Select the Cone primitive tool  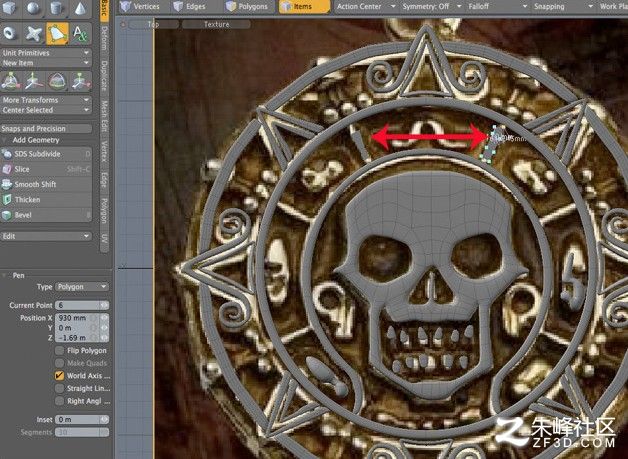point(80,8)
